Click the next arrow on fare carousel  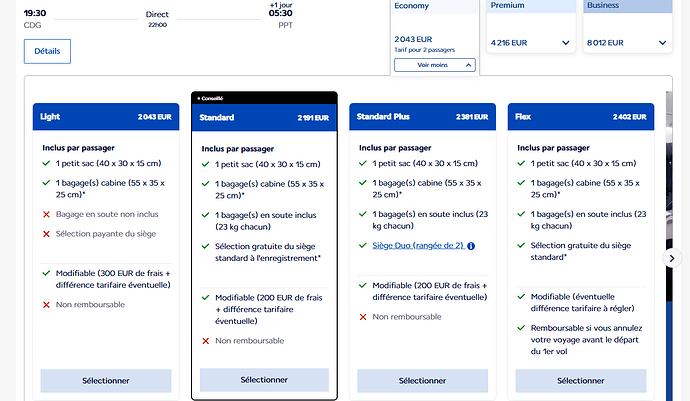point(672,258)
